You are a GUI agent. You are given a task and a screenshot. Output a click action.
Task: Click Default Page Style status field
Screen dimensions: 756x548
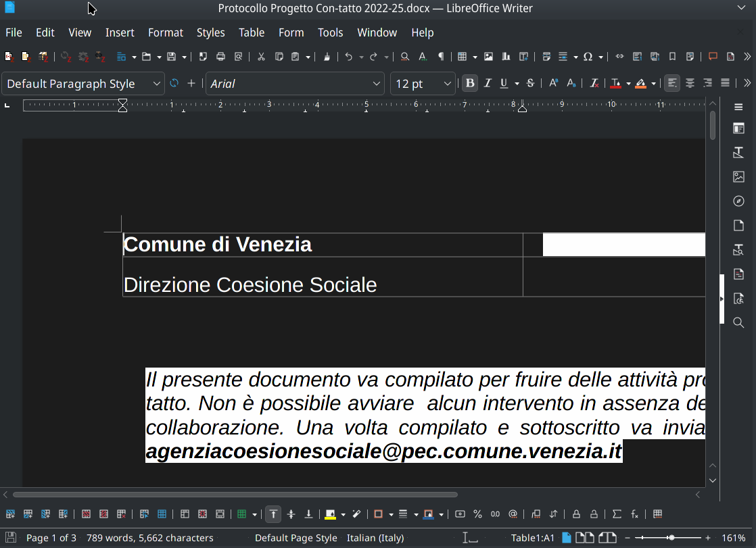tap(296, 538)
